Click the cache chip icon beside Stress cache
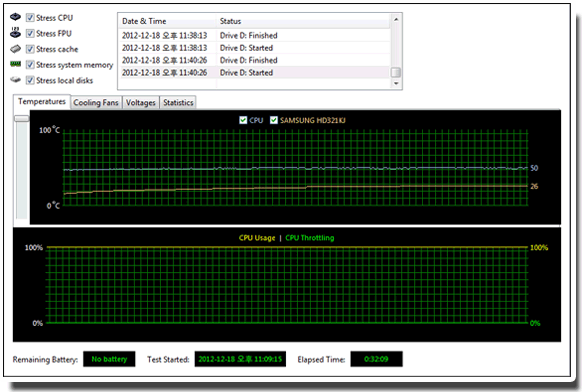This screenshot has height=392, width=582. pyautogui.click(x=15, y=49)
